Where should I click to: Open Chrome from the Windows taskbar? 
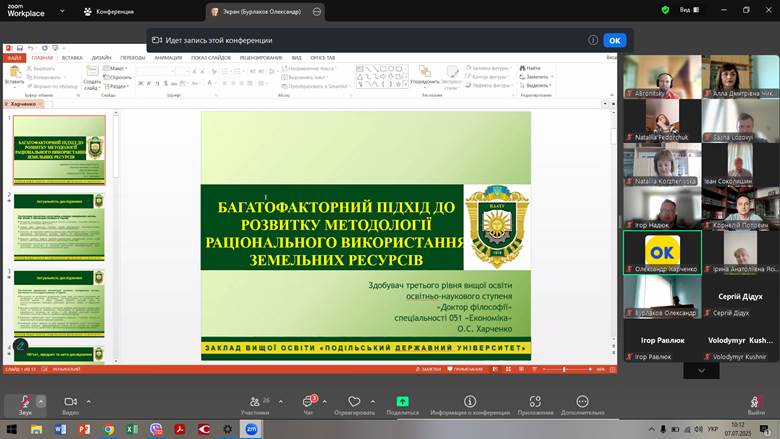coord(108,429)
